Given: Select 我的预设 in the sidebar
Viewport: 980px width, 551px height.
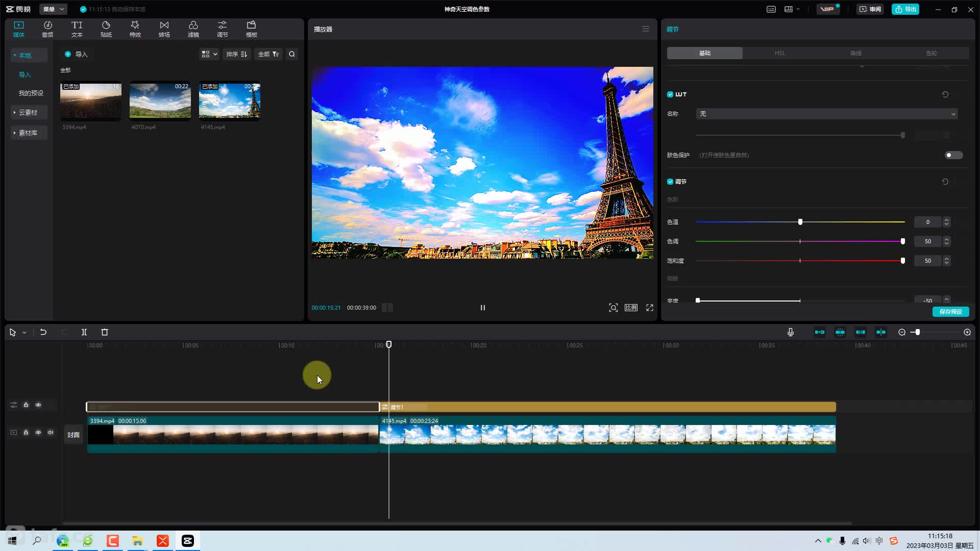Looking at the screenshot, I should click(x=31, y=93).
